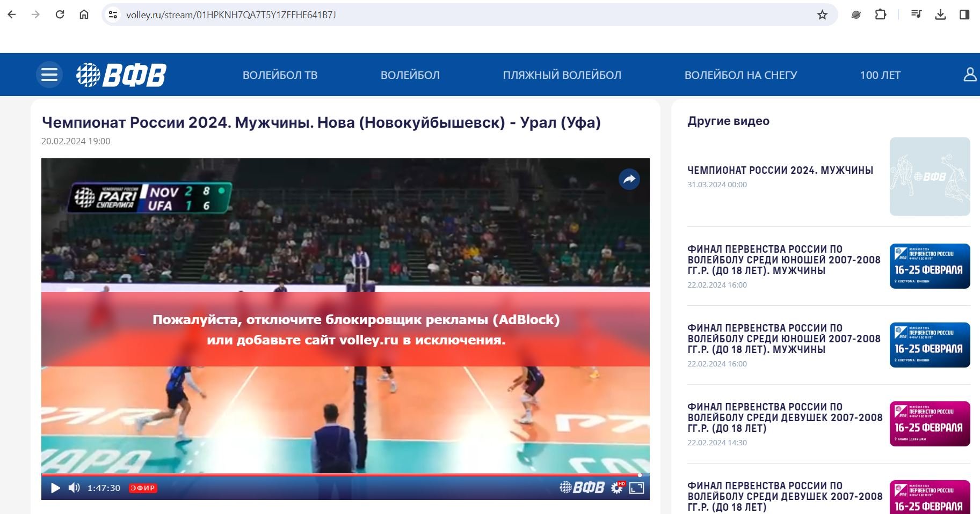
Task: Toggle fullscreen mode on the player
Action: tap(638, 488)
